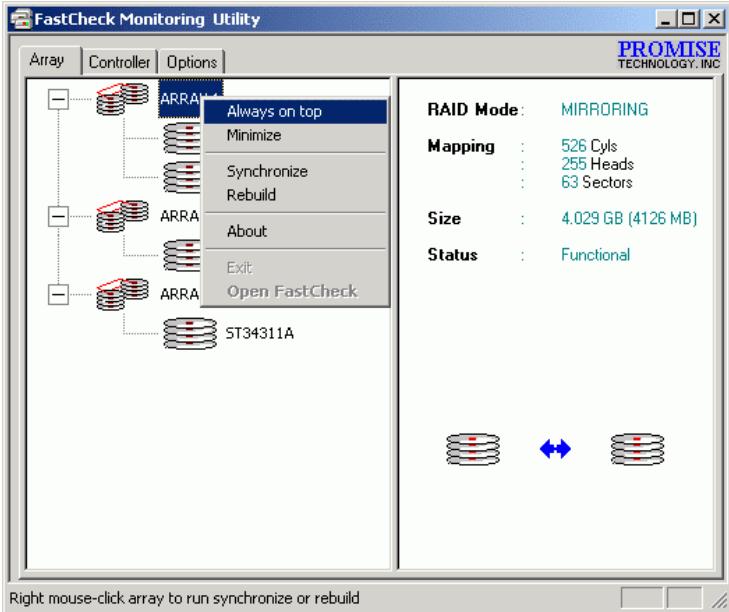Maximize the FastCheck window
Screen dimensions: 729x612
(689, 20)
